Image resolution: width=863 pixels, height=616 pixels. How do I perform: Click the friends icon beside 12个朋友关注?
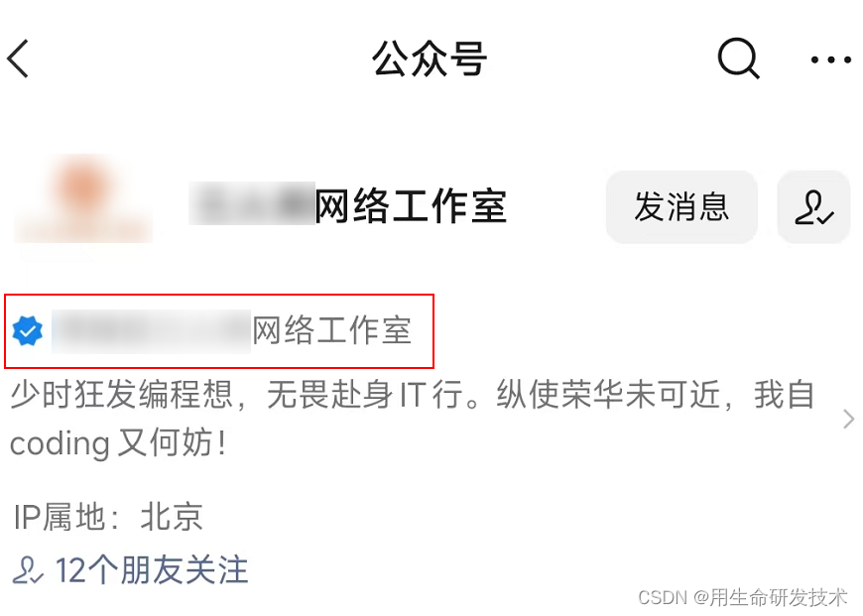[x=28, y=569]
